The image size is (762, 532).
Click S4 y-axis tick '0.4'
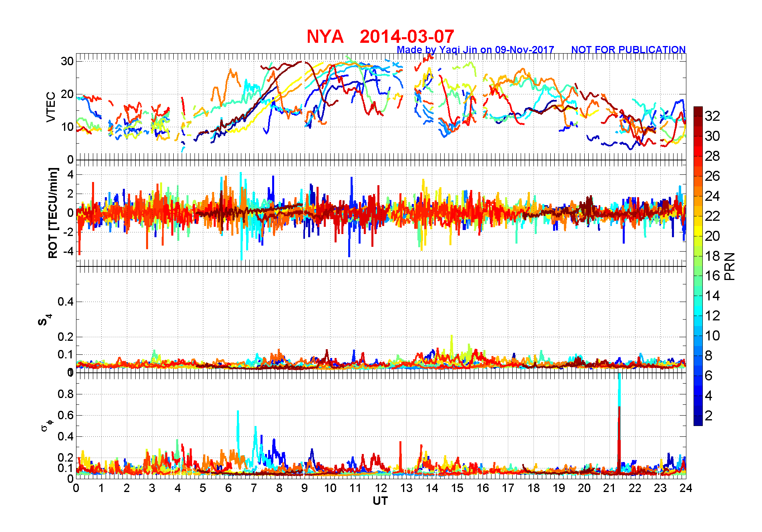point(66,302)
